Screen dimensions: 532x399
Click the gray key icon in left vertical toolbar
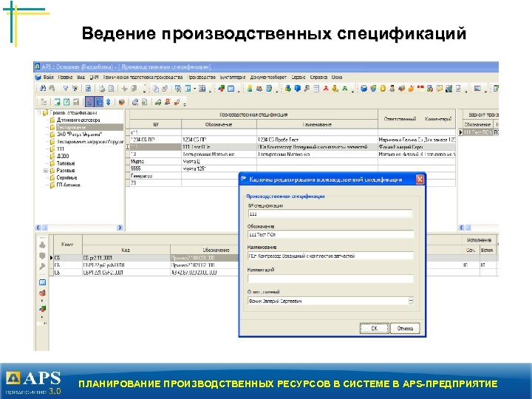tap(42, 266)
